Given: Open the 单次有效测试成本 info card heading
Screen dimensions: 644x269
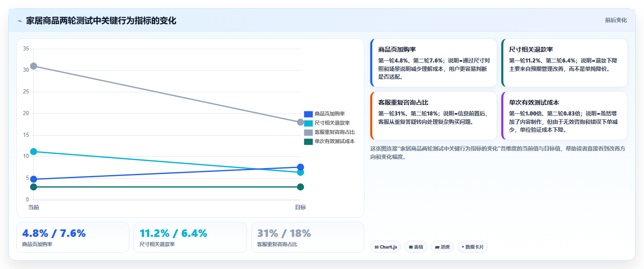Looking at the screenshot, I should tap(534, 102).
